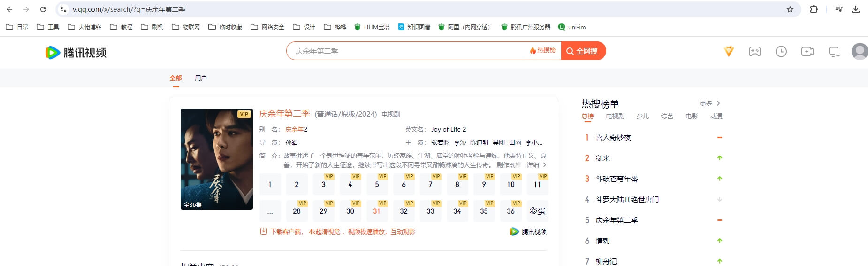868x266 pixels.
Task: Play VIP episode 5
Action: click(377, 184)
